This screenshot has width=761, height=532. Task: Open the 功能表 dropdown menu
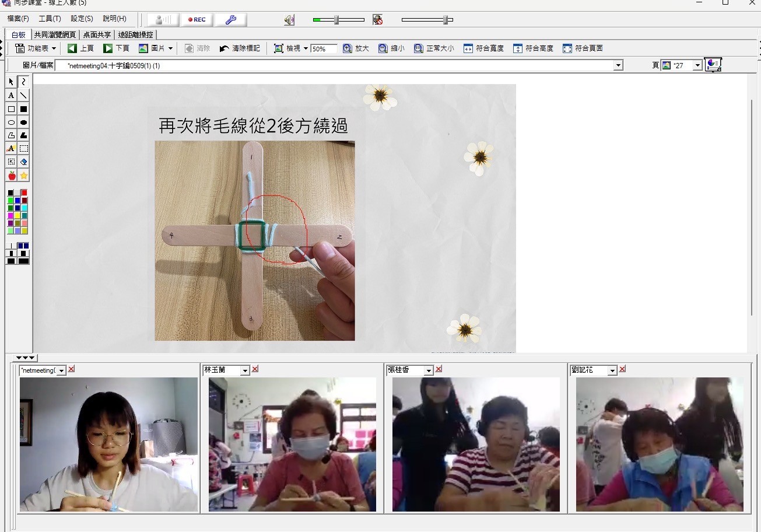pyautogui.click(x=36, y=48)
